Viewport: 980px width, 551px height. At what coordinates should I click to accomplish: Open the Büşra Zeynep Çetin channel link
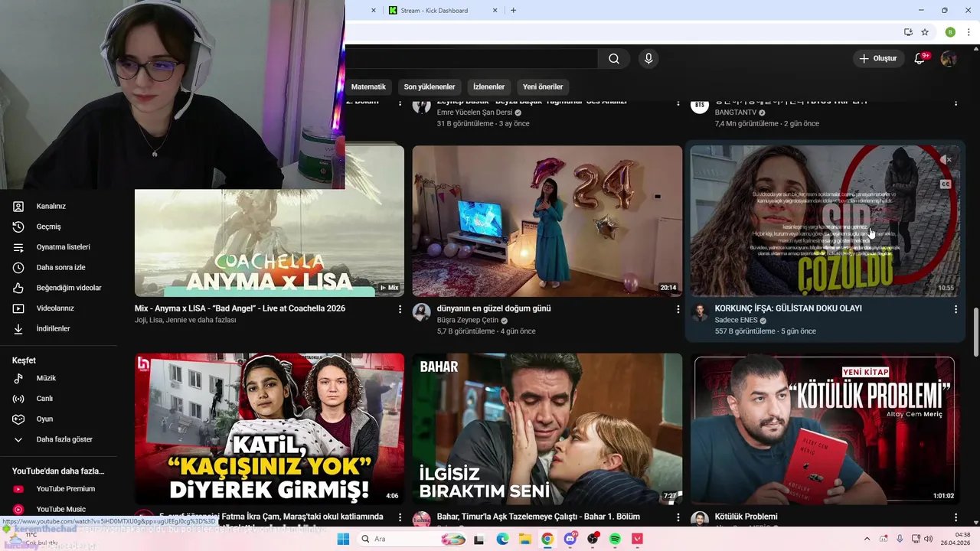[467, 320]
